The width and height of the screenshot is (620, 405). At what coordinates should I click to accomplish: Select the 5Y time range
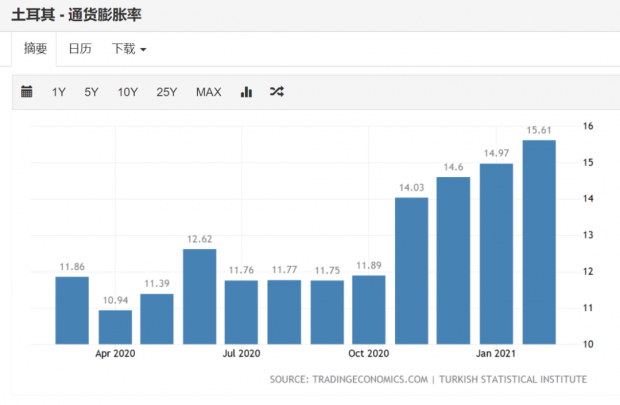pos(91,92)
